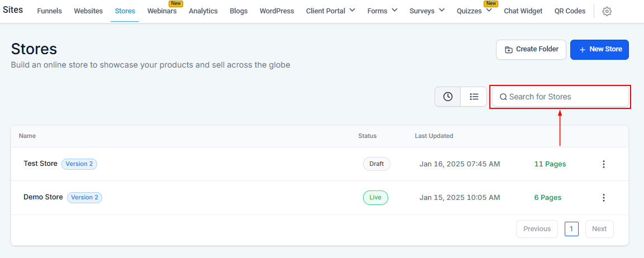Click inside Search for Stores field
The image size is (644, 258).
tap(564, 97)
